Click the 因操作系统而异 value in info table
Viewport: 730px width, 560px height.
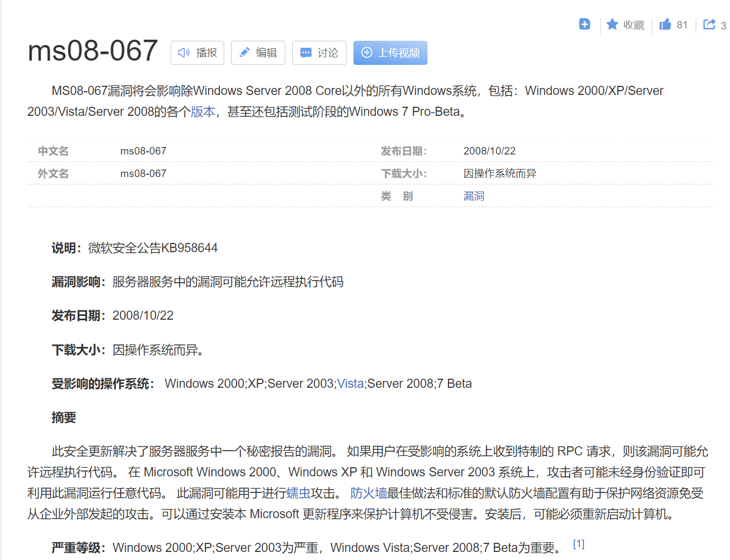click(500, 173)
